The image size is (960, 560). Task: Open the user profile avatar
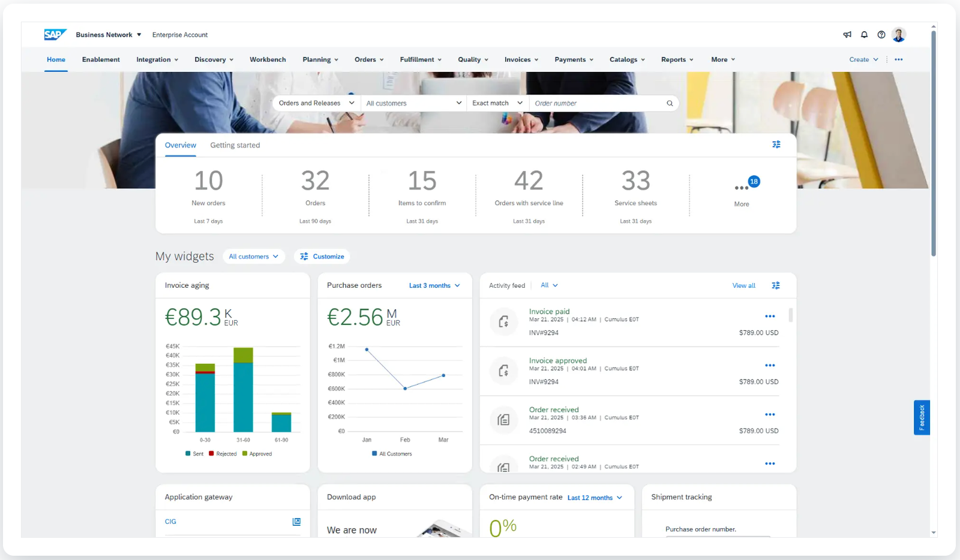[x=898, y=35]
